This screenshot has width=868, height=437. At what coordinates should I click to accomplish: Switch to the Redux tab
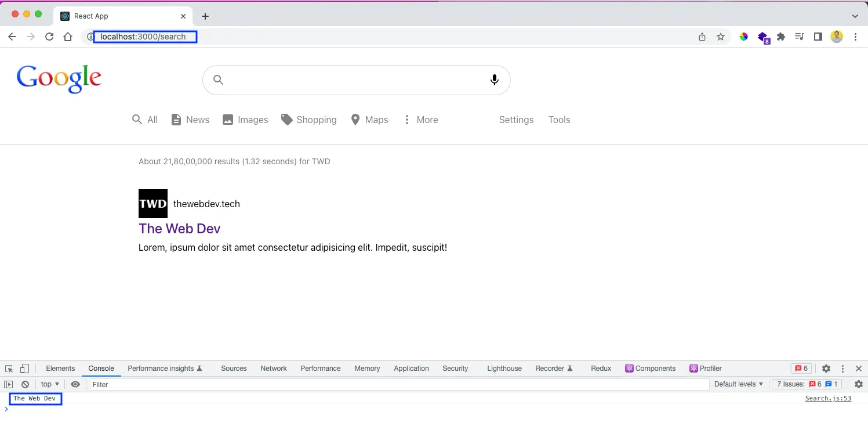click(x=601, y=369)
